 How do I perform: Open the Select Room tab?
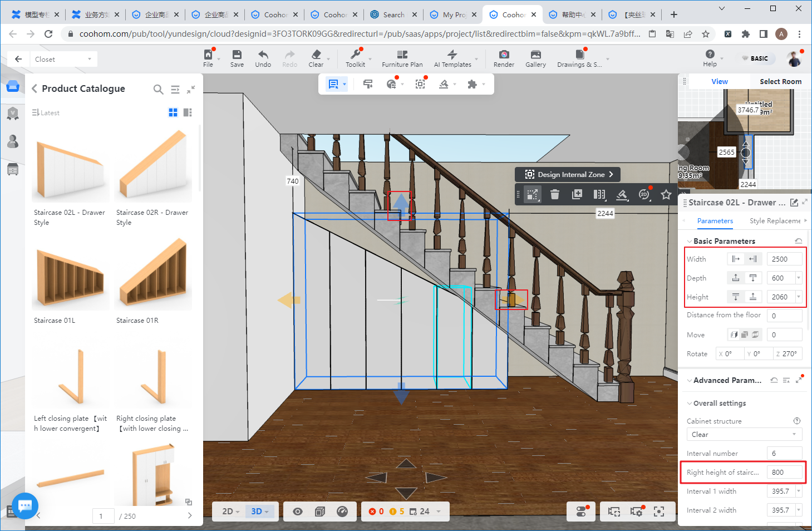pos(780,82)
